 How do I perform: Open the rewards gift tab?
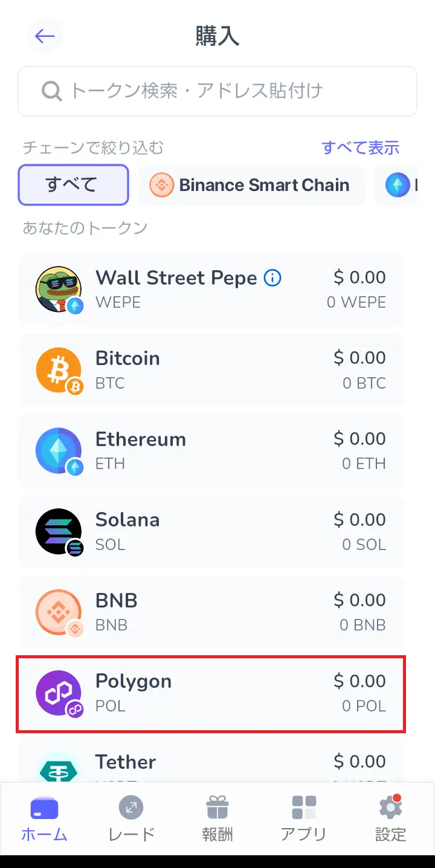pos(217,818)
